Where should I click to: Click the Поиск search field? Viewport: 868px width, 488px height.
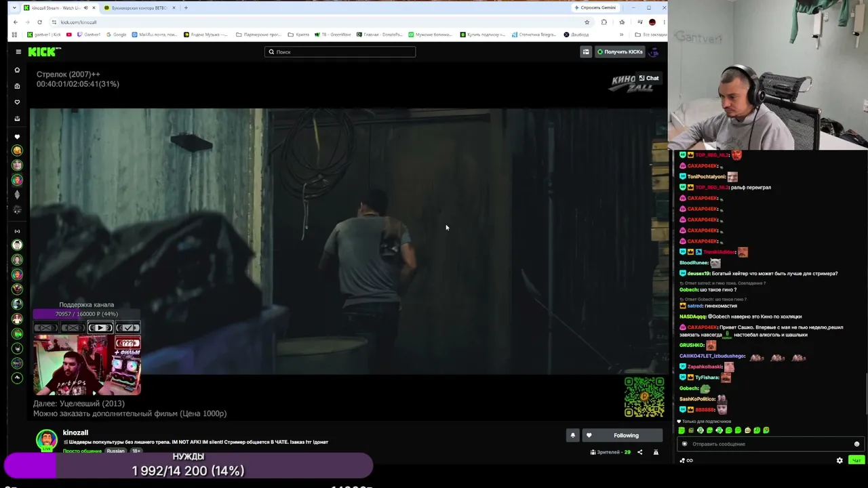coord(340,52)
